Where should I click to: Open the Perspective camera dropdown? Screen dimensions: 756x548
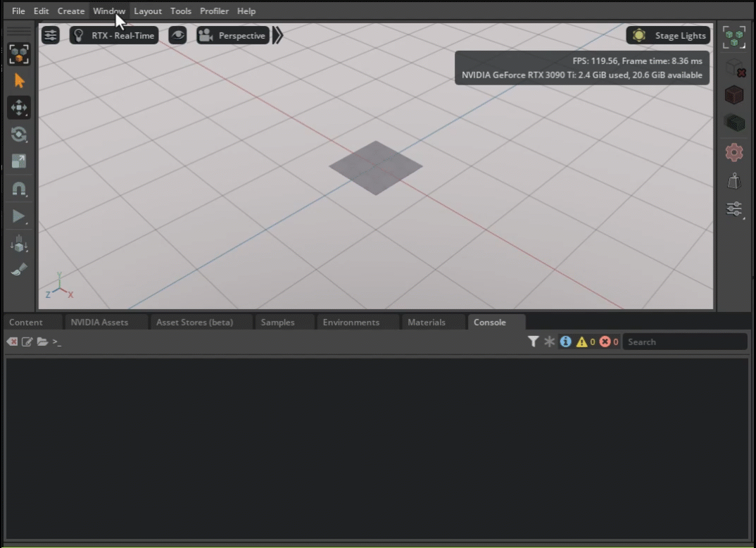[233, 35]
